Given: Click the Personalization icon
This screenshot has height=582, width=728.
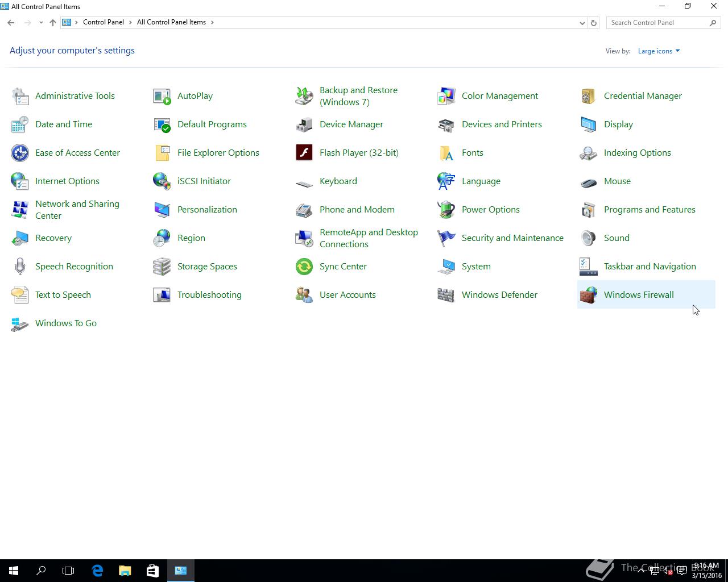Looking at the screenshot, I should (x=162, y=210).
